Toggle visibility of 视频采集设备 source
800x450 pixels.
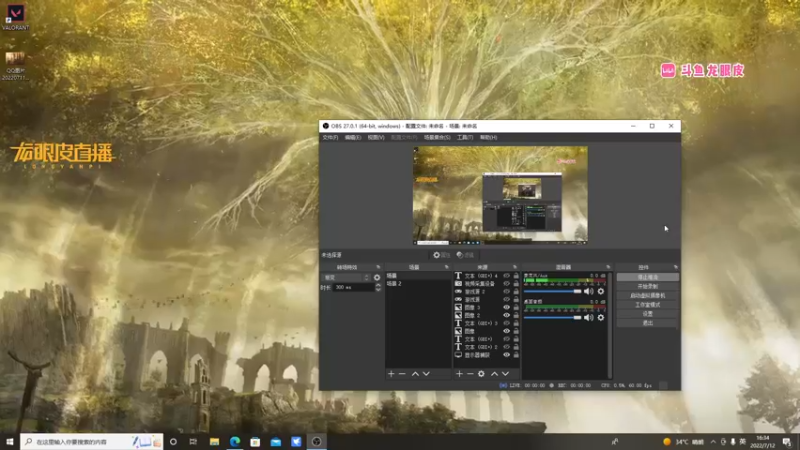point(507,284)
